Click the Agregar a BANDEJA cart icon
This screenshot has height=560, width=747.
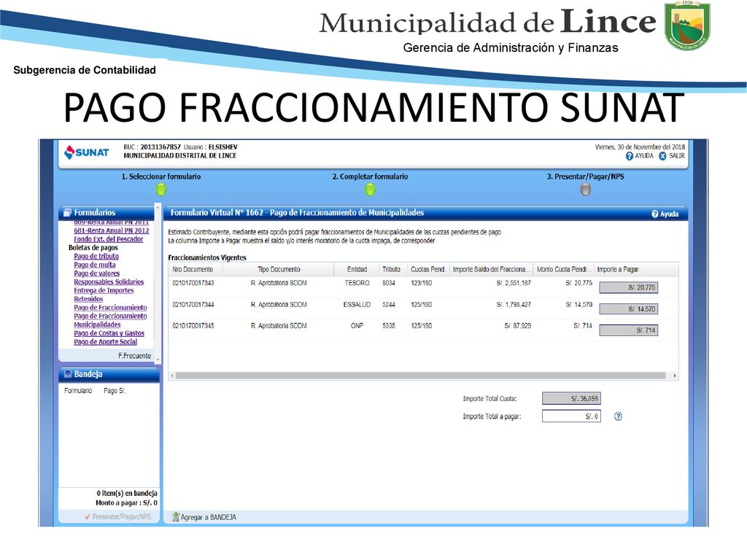click(x=175, y=517)
